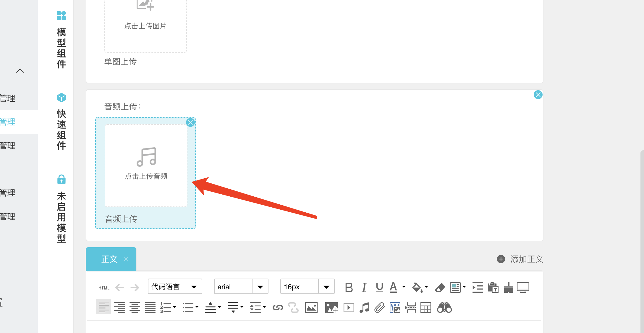The height and width of the screenshot is (333, 644).
Task: Toggle bold formatting in editor toolbar
Action: [349, 287]
